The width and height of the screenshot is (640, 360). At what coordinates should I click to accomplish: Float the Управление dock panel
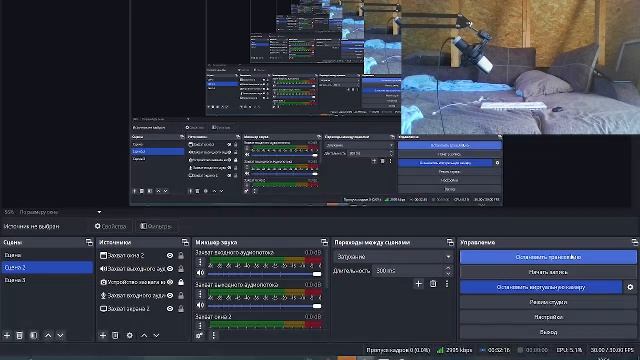click(635, 242)
